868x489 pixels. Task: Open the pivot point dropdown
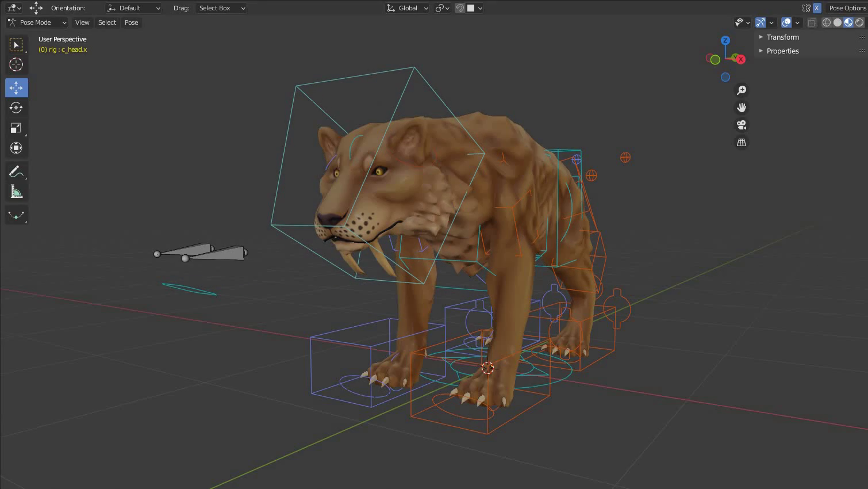point(442,8)
